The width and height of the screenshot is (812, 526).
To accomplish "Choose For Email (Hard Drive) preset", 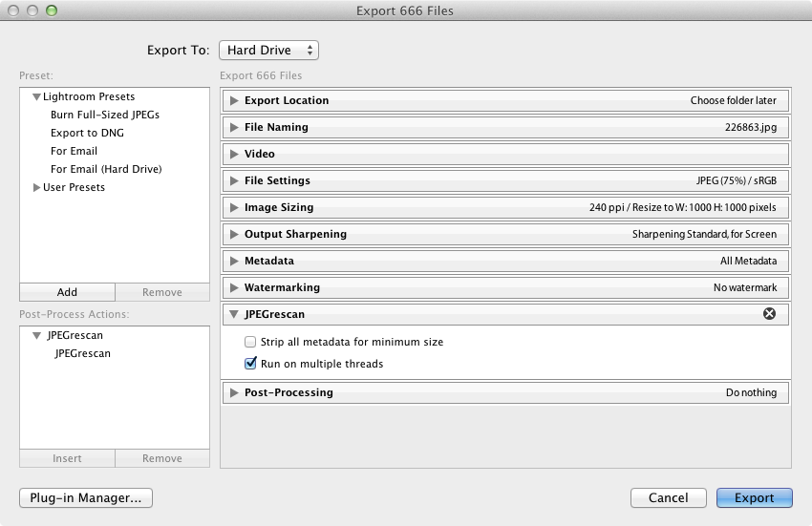I will coord(106,169).
